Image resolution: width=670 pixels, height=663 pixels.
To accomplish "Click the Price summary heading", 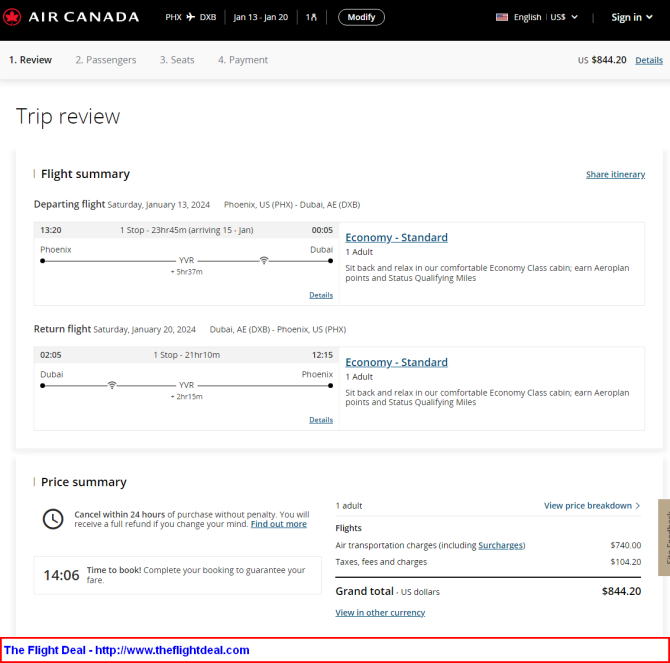I will (84, 482).
